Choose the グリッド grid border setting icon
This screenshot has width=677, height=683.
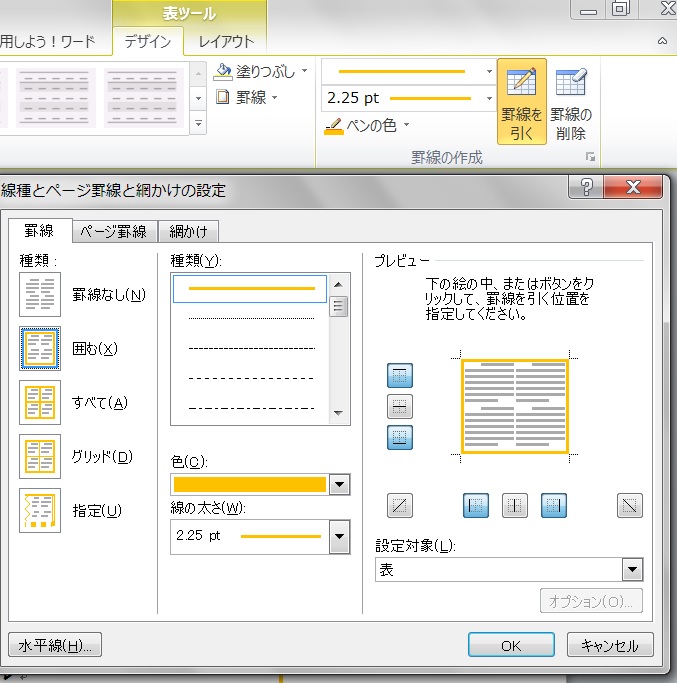tap(40, 456)
